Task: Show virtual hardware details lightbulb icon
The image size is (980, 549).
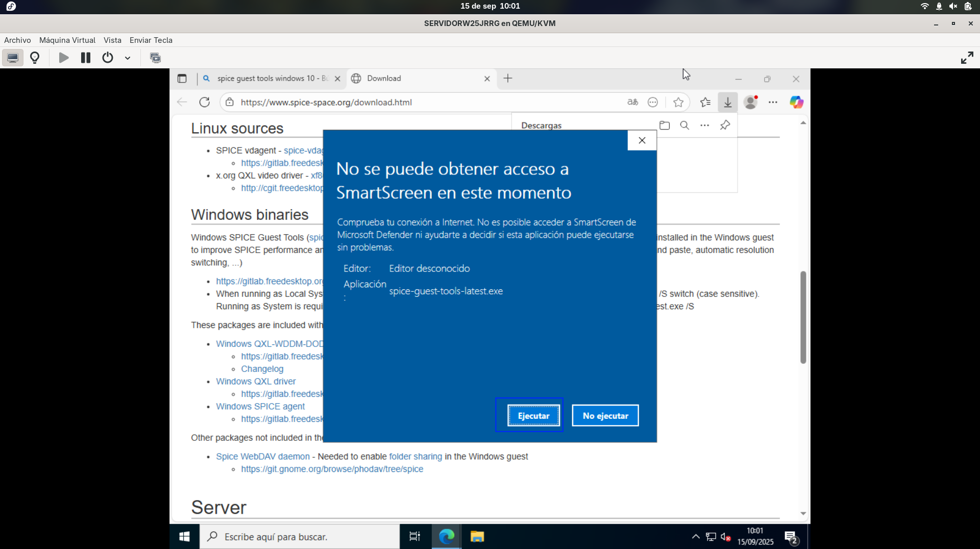Action: coord(35,58)
